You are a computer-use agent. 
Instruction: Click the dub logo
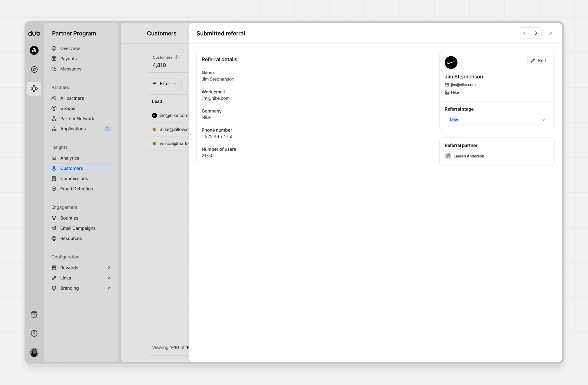(34, 33)
